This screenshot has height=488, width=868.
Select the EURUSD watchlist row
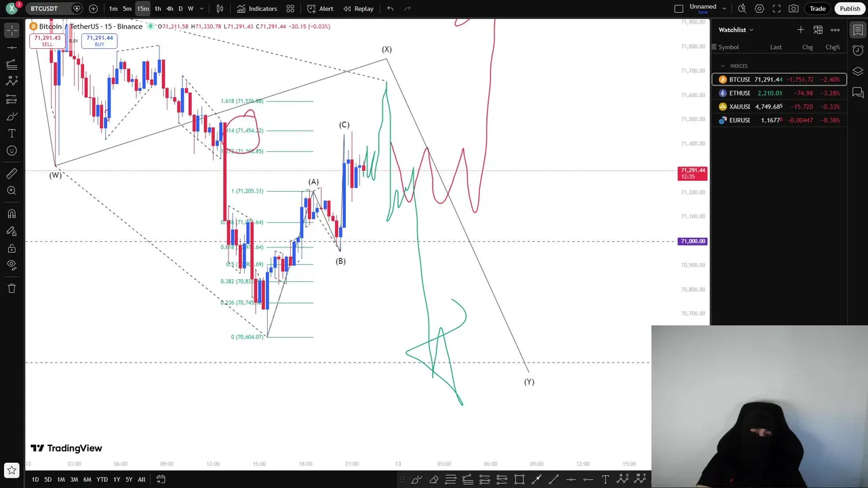pyautogui.click(x=779, y=120)
